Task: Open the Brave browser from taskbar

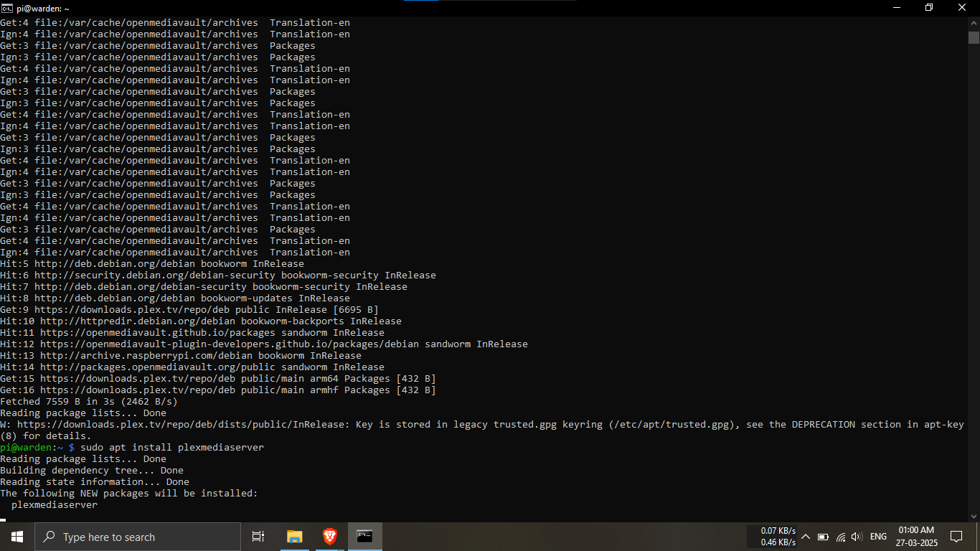Action: pos(329,537)
